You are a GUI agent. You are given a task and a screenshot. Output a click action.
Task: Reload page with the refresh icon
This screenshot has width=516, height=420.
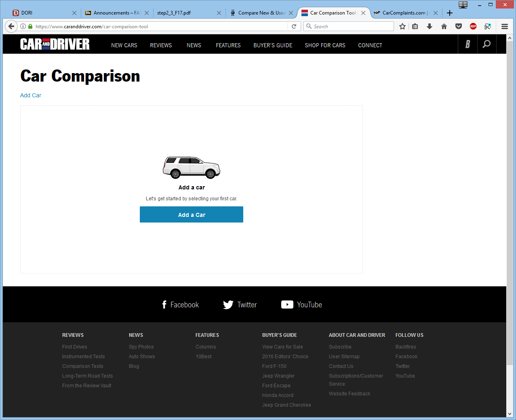[x=294, y=26]
